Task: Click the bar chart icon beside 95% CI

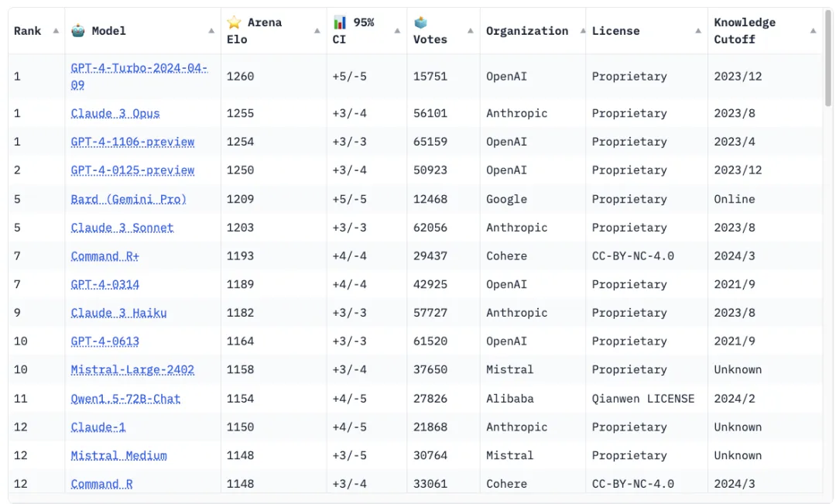Action: pos(341,22)
